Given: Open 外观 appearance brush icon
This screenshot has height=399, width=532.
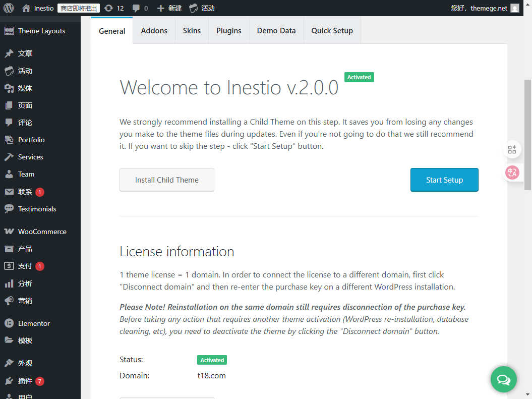Looking at the screenshot, I should [x=9, y=363].
